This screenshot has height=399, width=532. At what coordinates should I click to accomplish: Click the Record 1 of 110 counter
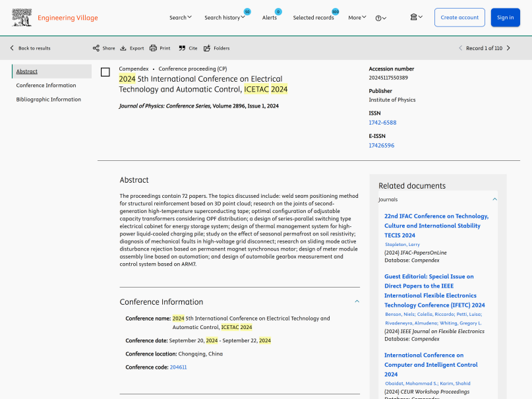pyautogui.click(x=484, y=48)
